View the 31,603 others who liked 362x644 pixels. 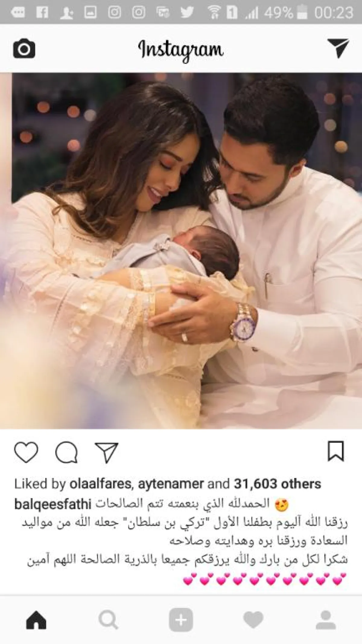click(278, 484)
